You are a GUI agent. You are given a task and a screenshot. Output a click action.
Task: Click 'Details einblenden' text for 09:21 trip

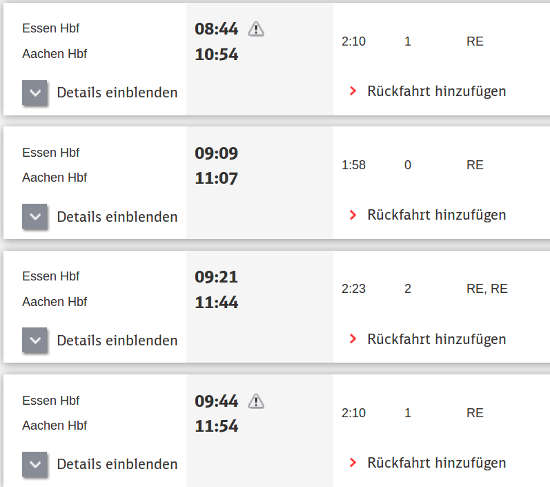(117, 340)
